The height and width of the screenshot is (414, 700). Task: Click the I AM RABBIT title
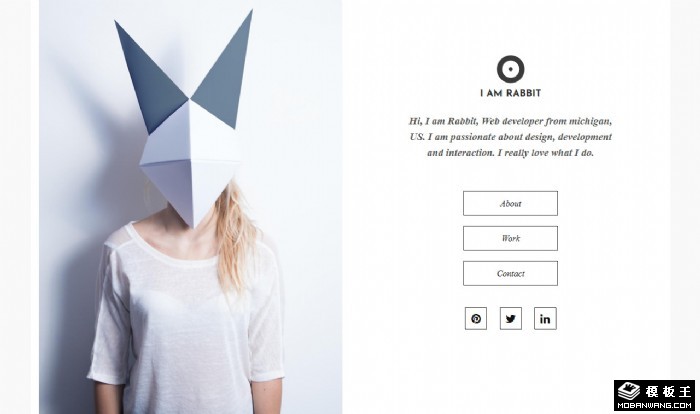point(510,93)
